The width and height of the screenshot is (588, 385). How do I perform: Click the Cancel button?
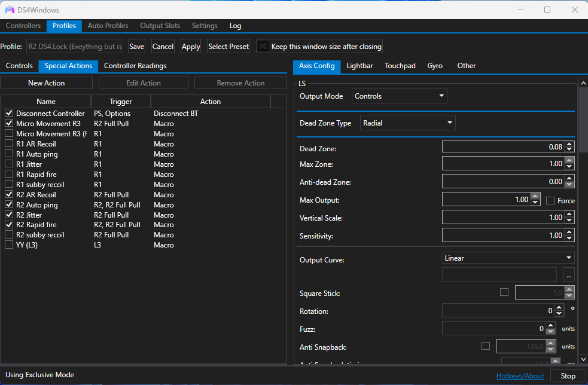click(163, 46)
